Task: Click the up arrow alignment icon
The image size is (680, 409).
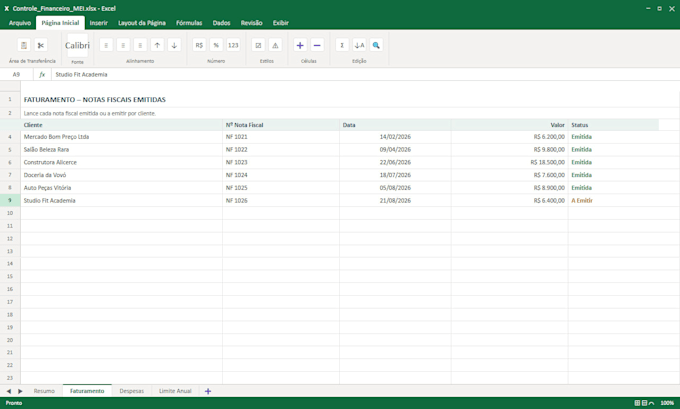Action: pos(157,45)
